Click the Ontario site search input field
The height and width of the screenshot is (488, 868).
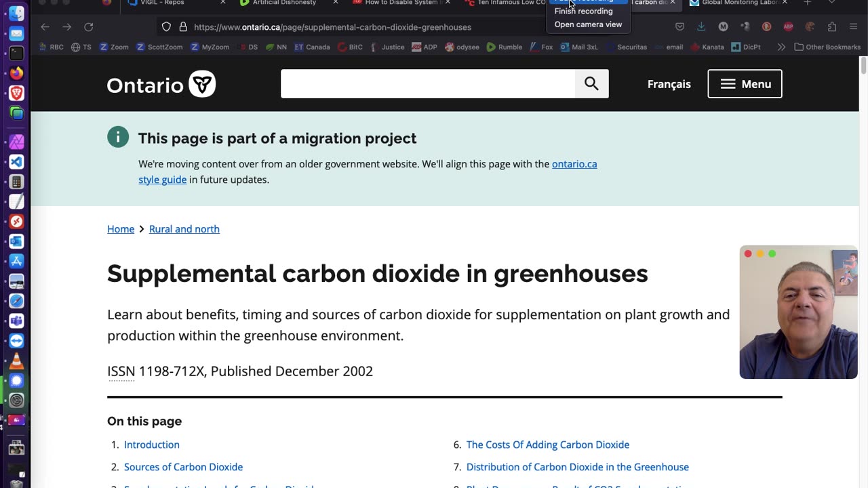coord(428,83)
